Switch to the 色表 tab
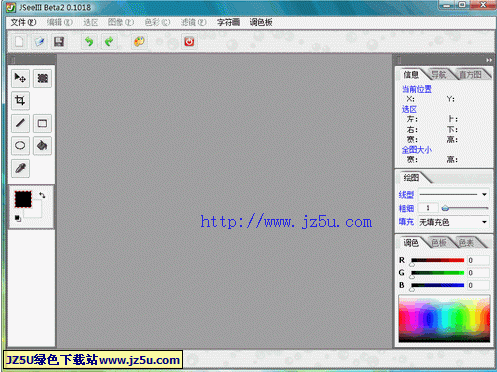 466,243
